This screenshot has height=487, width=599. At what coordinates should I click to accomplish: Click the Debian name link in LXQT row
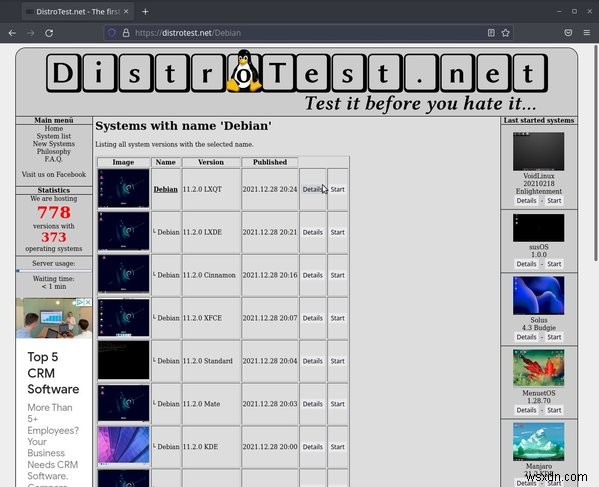[165, 189]
